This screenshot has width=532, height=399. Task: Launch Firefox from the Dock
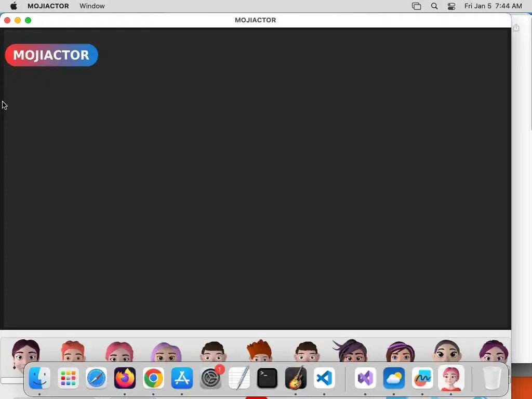pos(125,378)
